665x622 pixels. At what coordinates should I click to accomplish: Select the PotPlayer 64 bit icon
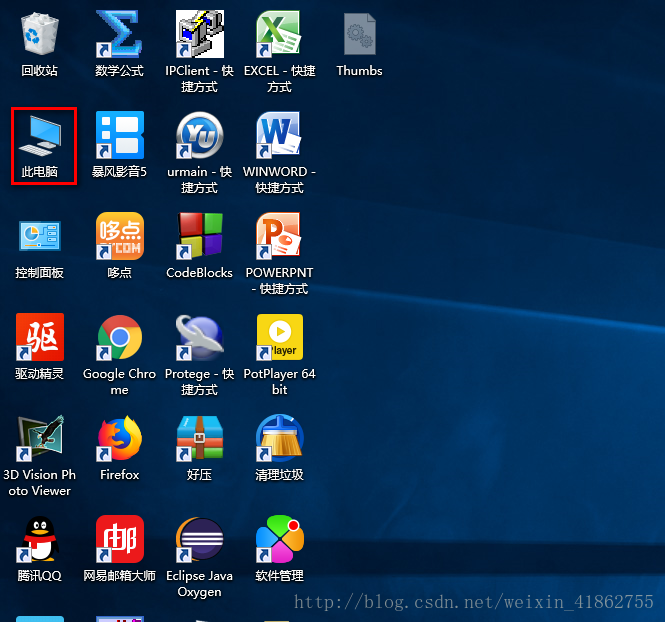coord(279,337)
